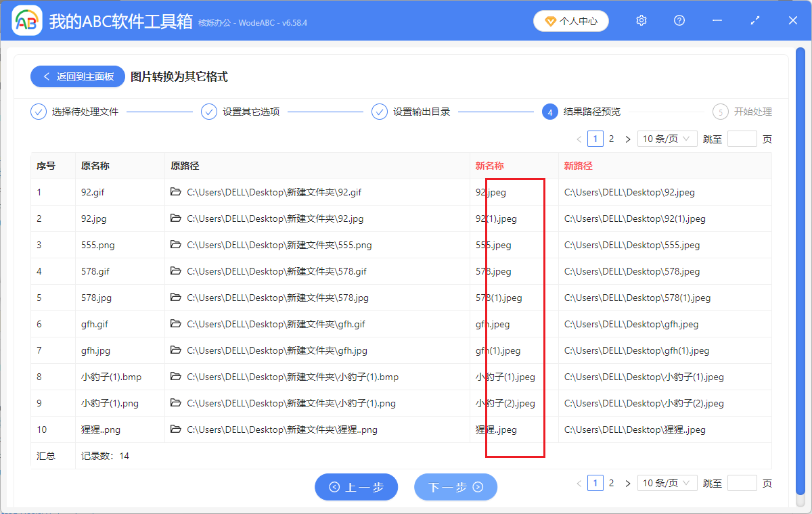Open folder icon for 555.png path
The height and width of the screenshot is (514, 812).
point(176,245)
